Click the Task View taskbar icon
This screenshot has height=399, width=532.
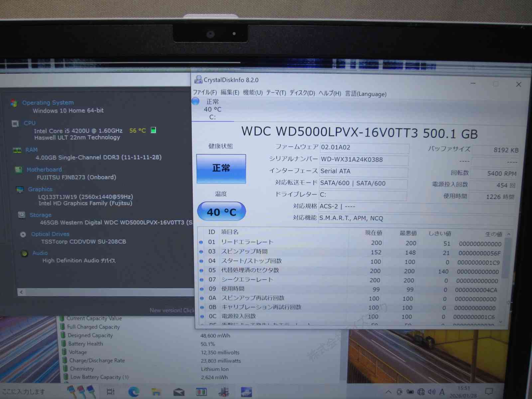pyautogui.click(x=111, y=392)
